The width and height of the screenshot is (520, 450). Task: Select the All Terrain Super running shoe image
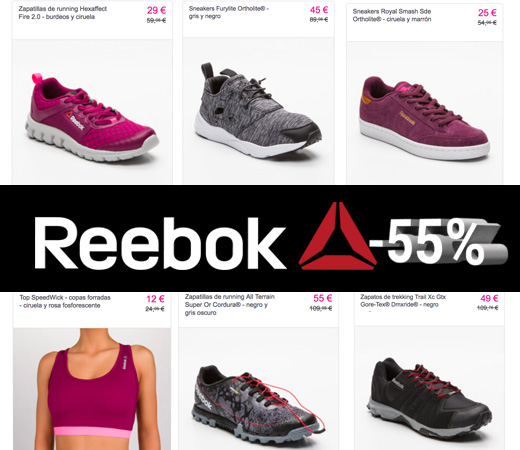point(258,404)
